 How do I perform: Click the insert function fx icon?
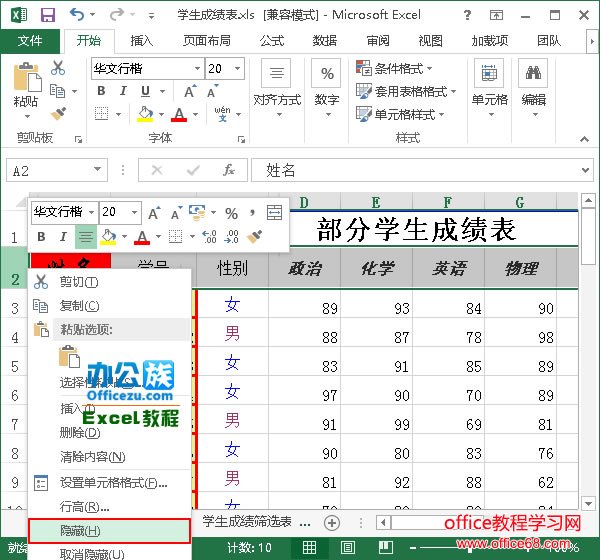click(x=229, y=171)
